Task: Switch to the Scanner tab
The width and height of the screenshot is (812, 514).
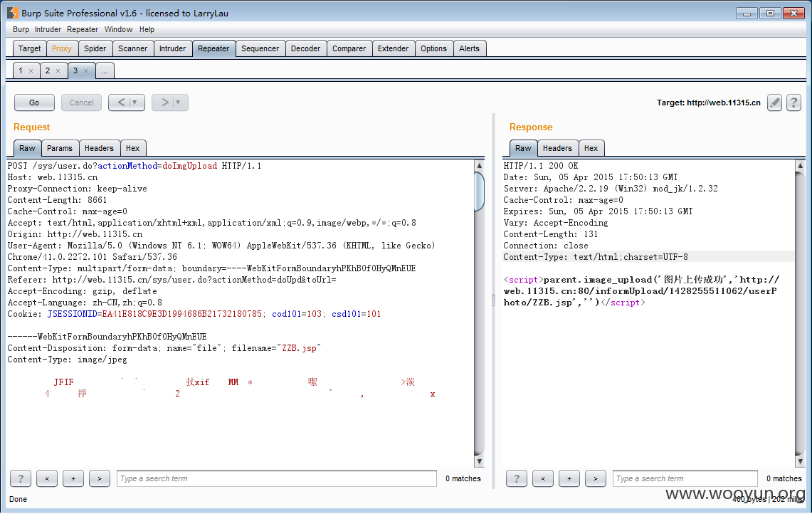Action: click(132, 48)
